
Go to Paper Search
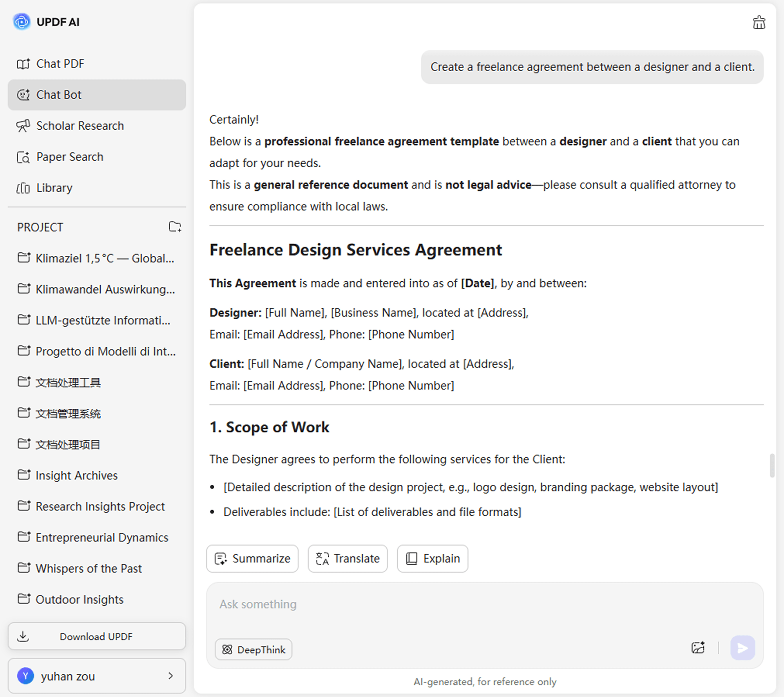click(69, 157)
